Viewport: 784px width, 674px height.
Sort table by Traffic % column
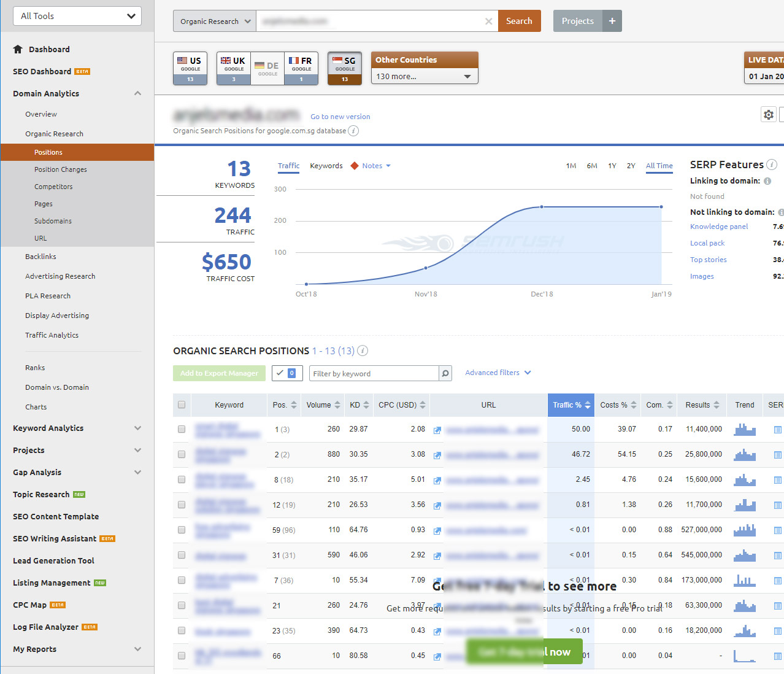tap(571, 405)
